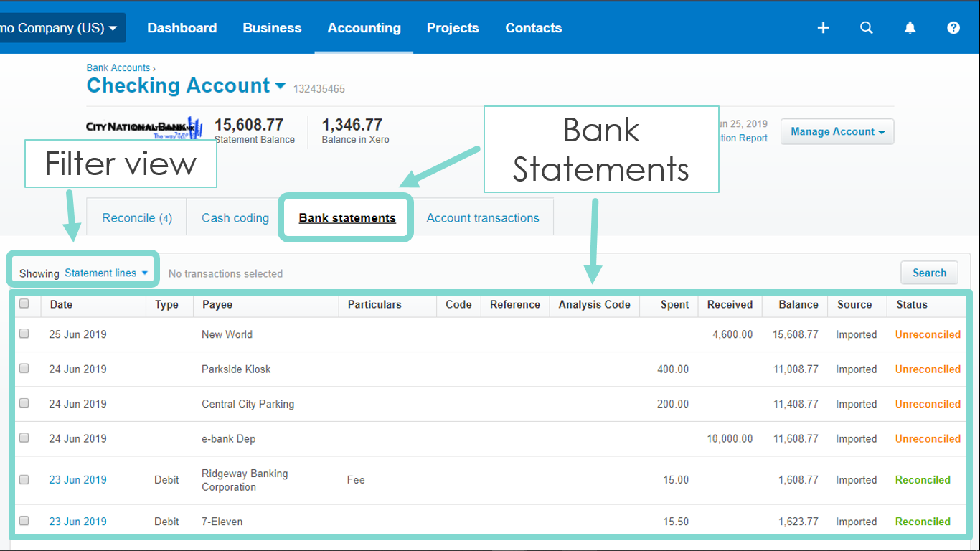Open the Projects menu
The height and width of the screenshot is (551, 980).
pos(453,27)
